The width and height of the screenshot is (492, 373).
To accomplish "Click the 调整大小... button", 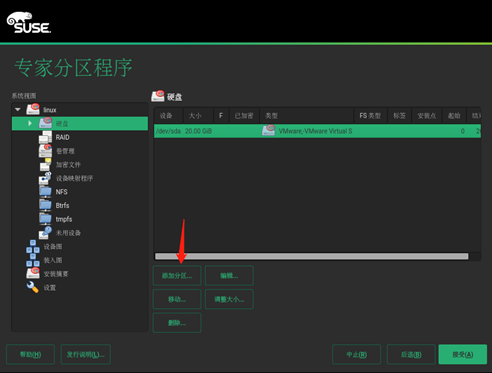I will click(x=229, y=299).
